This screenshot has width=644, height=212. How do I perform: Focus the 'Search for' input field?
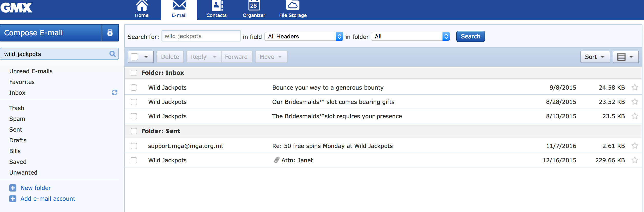click(x=201, y=36)
